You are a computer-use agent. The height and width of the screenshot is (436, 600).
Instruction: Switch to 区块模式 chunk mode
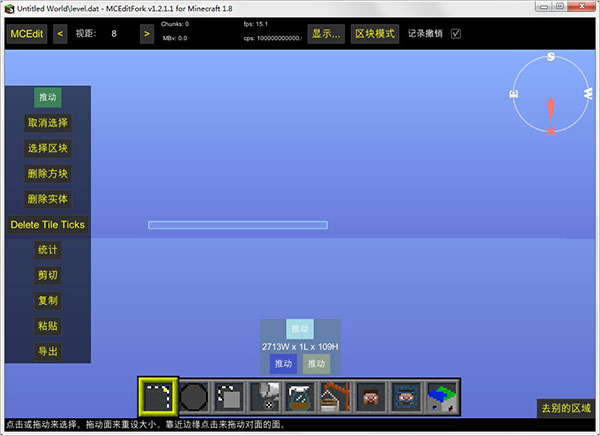pos(375,34)
